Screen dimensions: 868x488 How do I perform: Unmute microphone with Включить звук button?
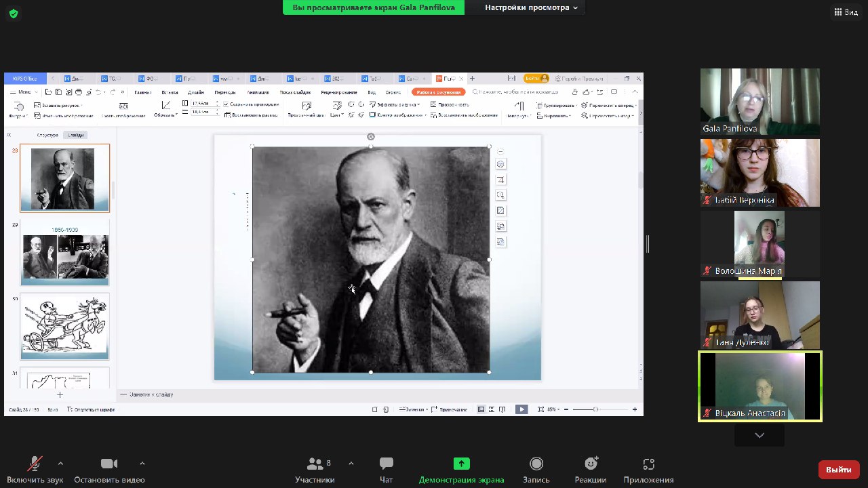tap(35, 470)
